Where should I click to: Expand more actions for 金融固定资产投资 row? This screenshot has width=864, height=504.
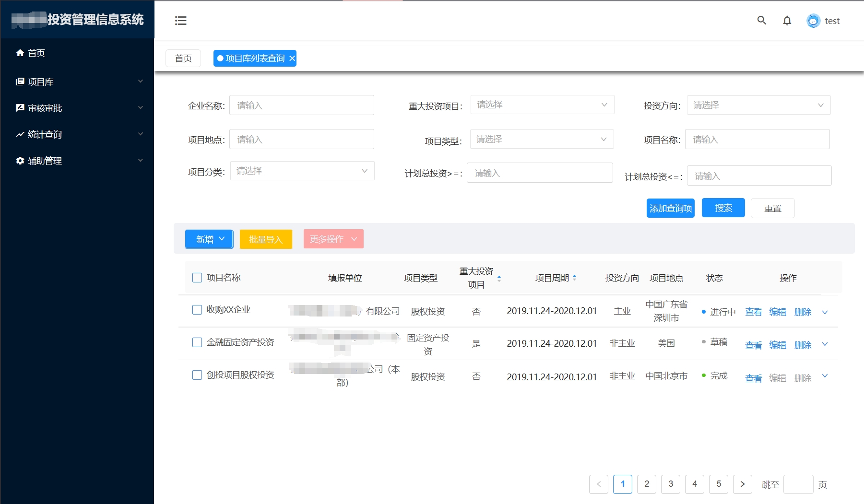click(825, 344)
